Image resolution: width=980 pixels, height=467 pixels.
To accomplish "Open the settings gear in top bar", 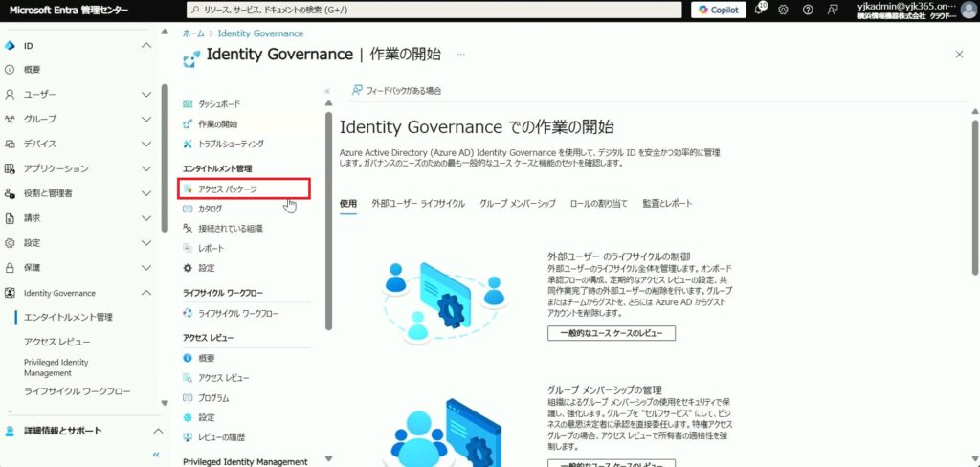I will tap(783, 10).
